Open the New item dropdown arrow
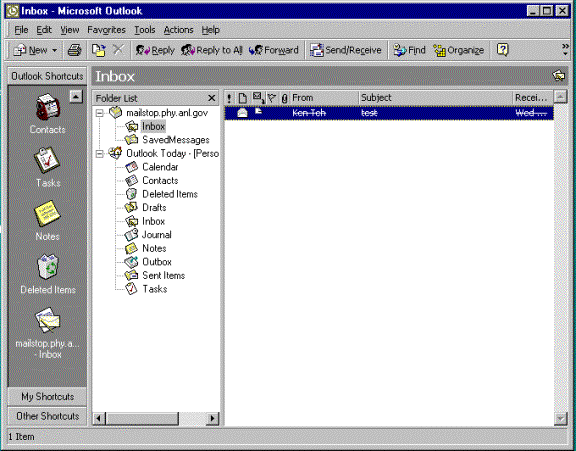576x451 pixels. click(x=54, y=50)
